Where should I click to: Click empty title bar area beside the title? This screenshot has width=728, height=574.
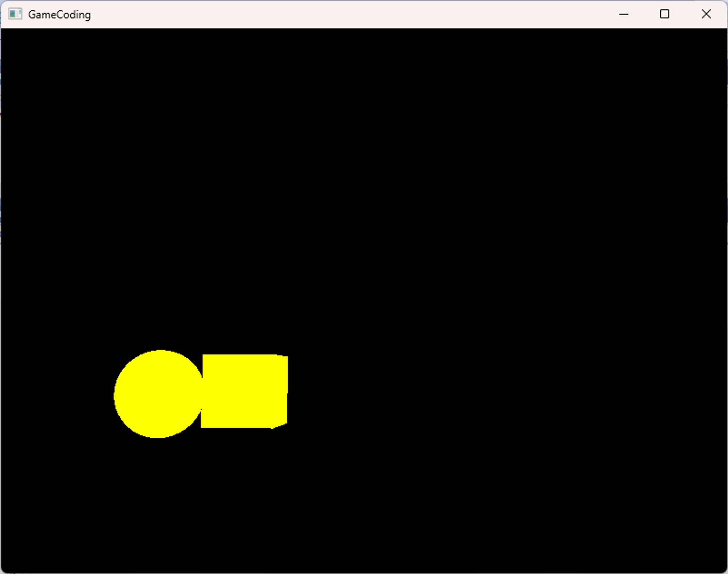[x=328, y=14]
